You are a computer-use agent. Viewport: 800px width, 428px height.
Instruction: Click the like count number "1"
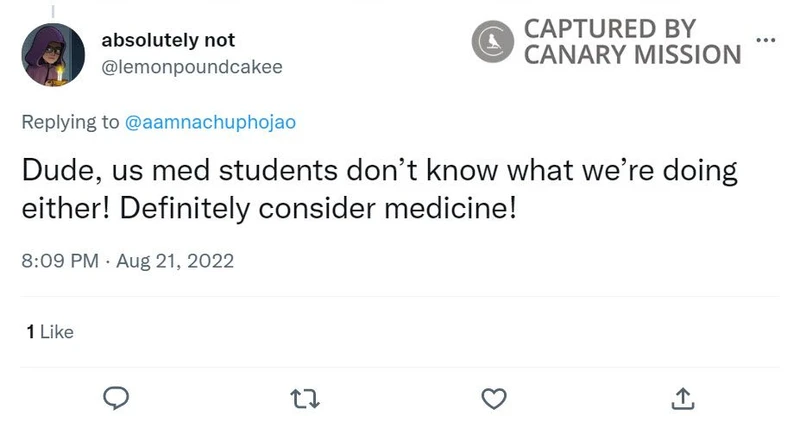[30, 331]
